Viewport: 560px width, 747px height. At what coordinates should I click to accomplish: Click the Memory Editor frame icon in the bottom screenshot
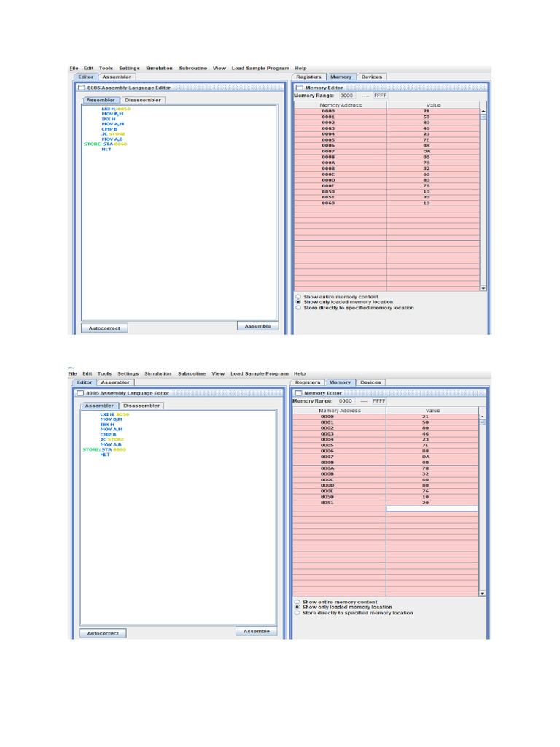298,393
